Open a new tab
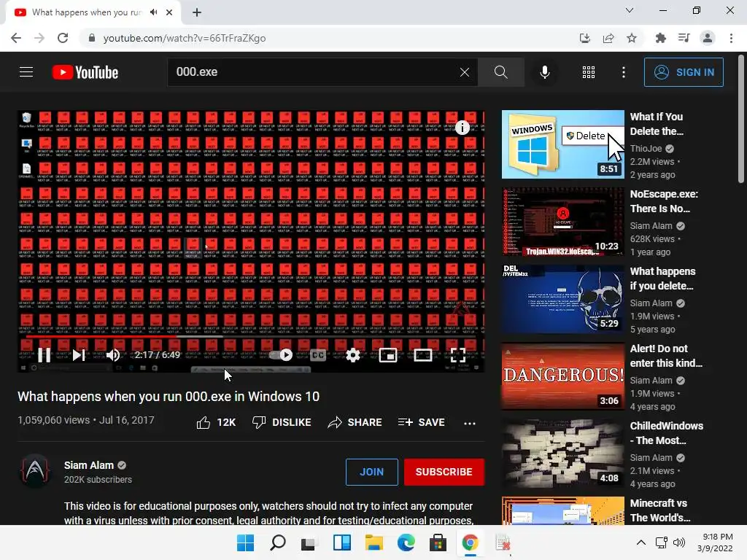Image resolution: width=747 pixels, height=560 pixels. pyautogui.click(x=197, y=12)
